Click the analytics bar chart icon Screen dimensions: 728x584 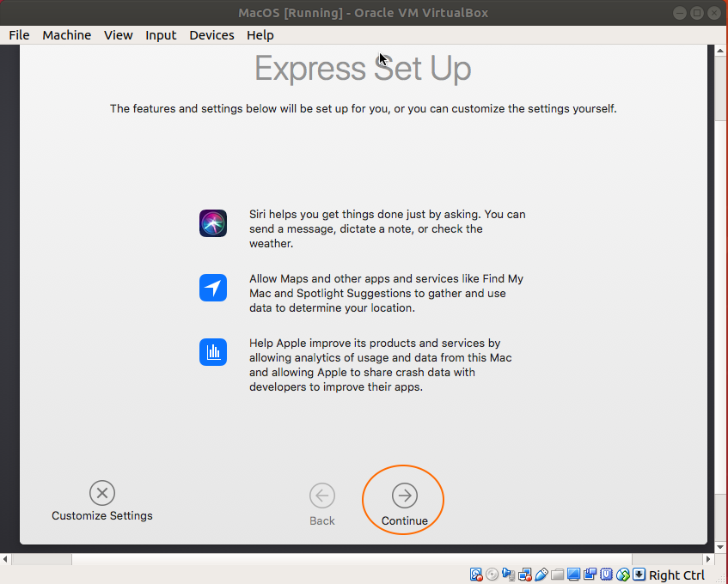[x=213, y=352]
